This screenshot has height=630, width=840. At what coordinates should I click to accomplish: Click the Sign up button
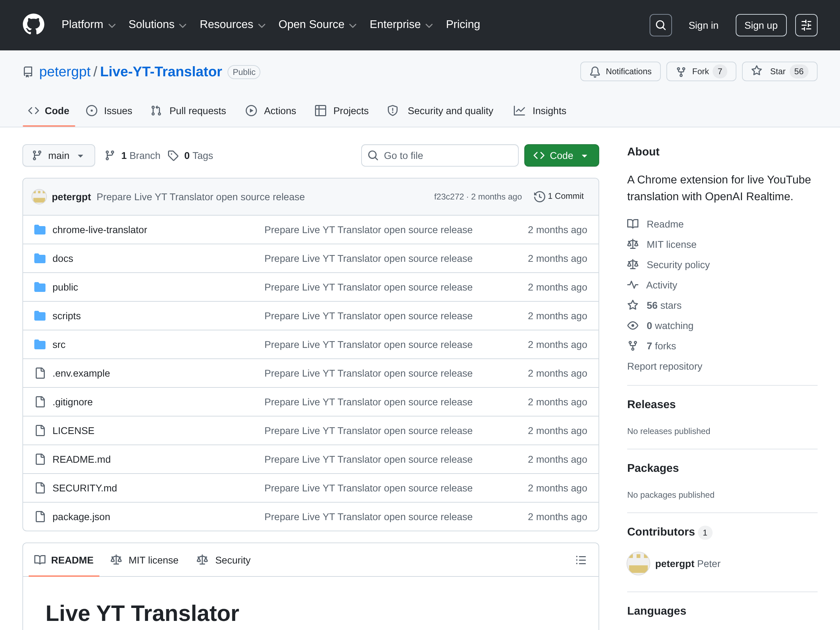(761, 25)
